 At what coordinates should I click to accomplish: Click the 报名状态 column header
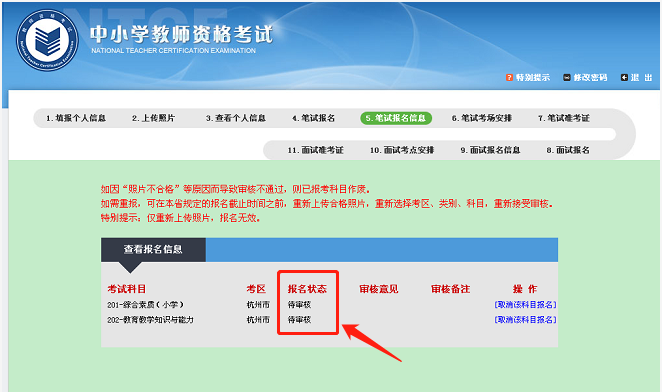point(307,289)
